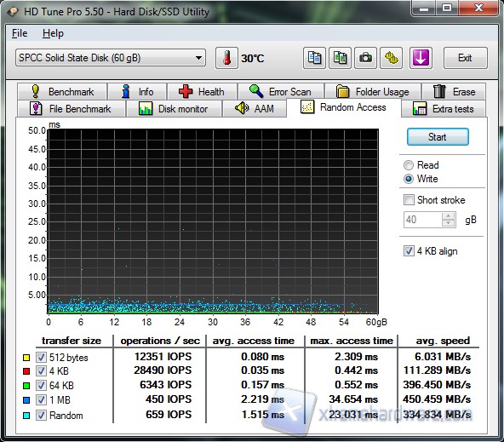
Task: Open the File Benchmark tab
Action: click(71, 109)
